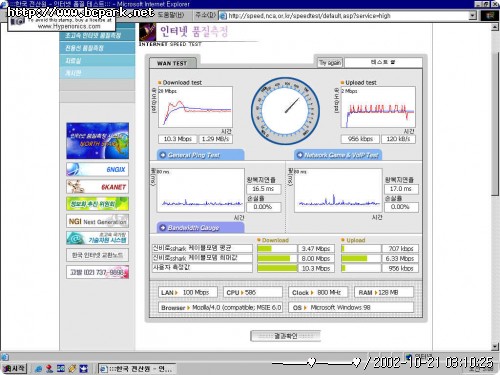Open the 6KANET banner link
This screenshot has height=375, width=500.
tap(97, 187)
